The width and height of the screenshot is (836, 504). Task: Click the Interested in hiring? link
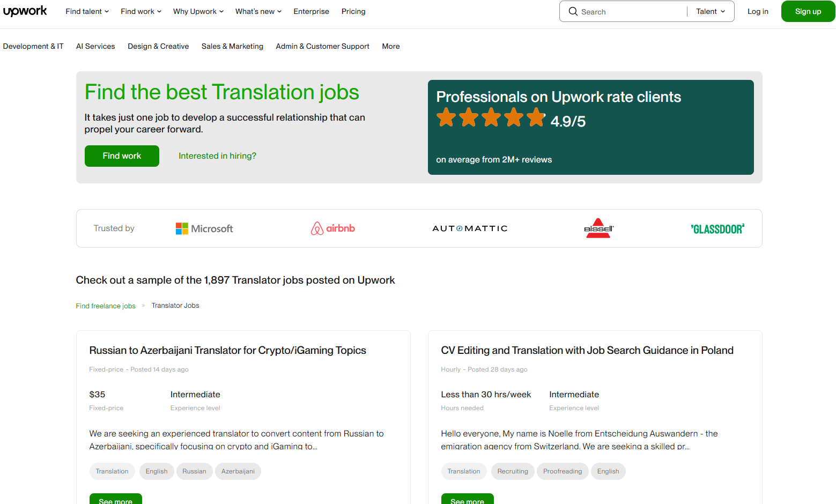(x=217, y=156)
